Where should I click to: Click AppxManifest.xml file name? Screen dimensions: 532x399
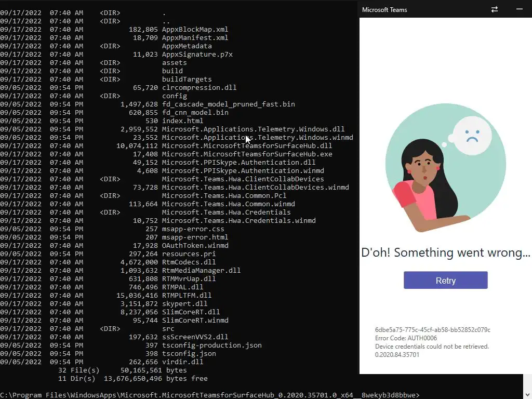pos(195,37)
